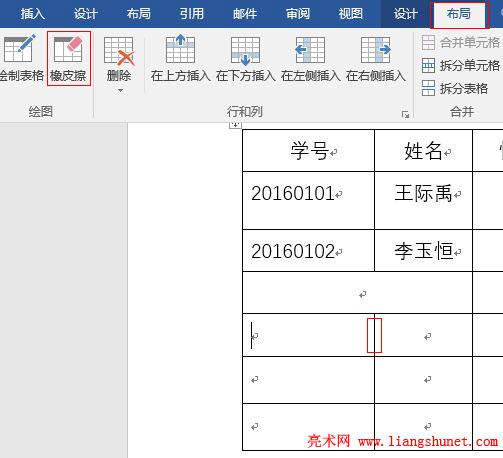Click the merged empty cell below 20160102
Image resolution: width=503 pixels, height=458 pixels.
(x=358, y=292)
